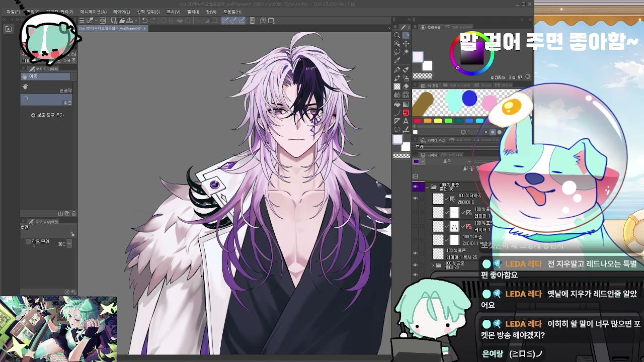Toggle visibility of 폴더 18 folder
Viewport: 644px width, 362px height.
click(416, 187)
